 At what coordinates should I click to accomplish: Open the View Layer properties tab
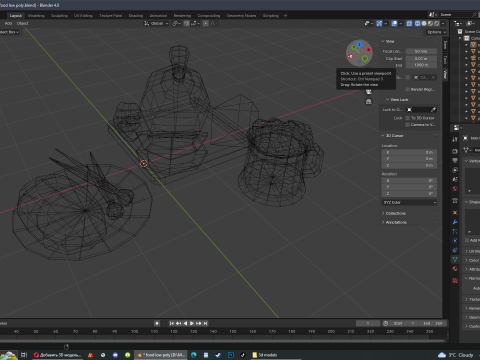455,170
